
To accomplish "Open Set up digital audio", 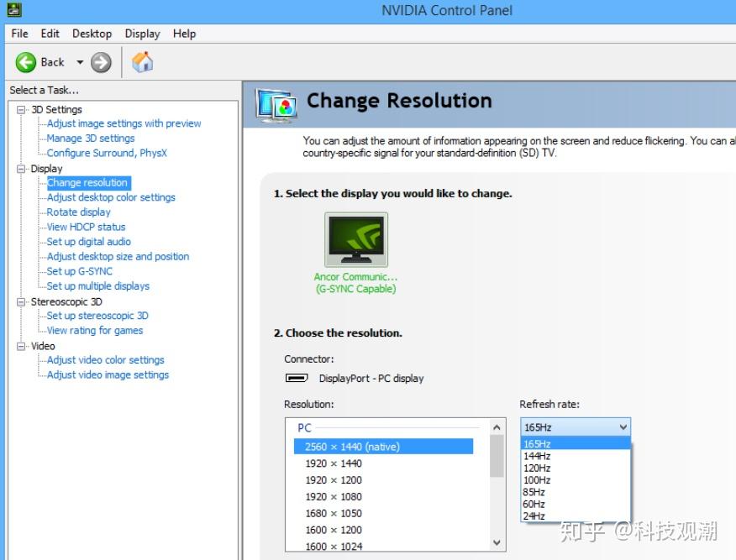I will click(x=89, y=242).
